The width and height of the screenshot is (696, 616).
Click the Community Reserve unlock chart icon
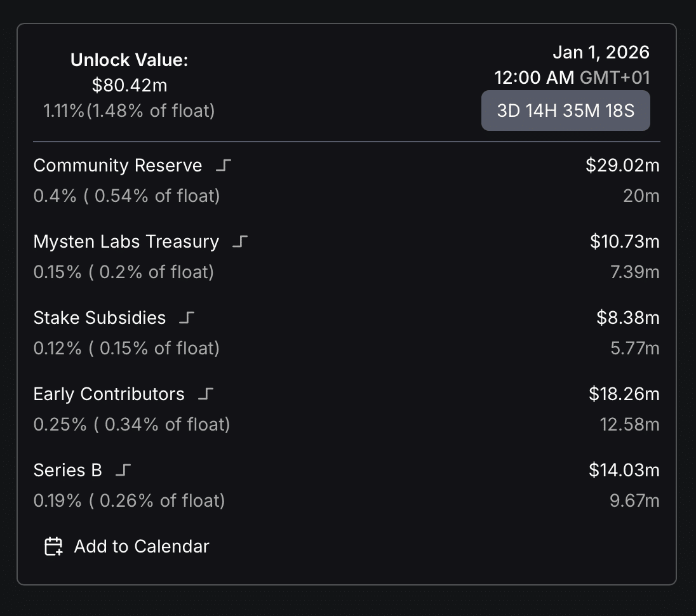tap(224, 165)
